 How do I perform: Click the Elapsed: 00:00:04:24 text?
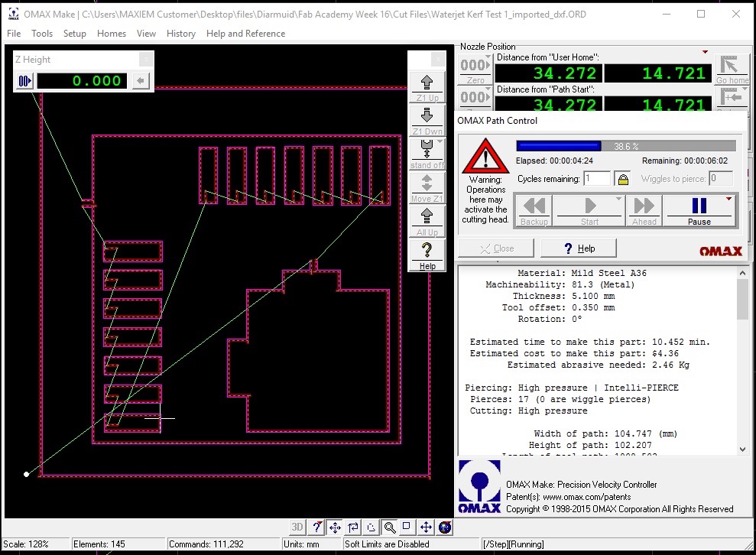coord(554,161)
